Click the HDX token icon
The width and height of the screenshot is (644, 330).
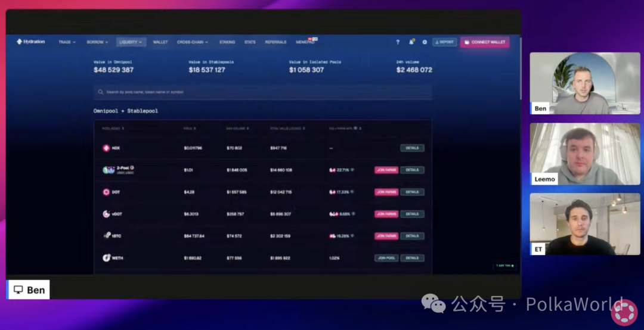pos(106,148)
